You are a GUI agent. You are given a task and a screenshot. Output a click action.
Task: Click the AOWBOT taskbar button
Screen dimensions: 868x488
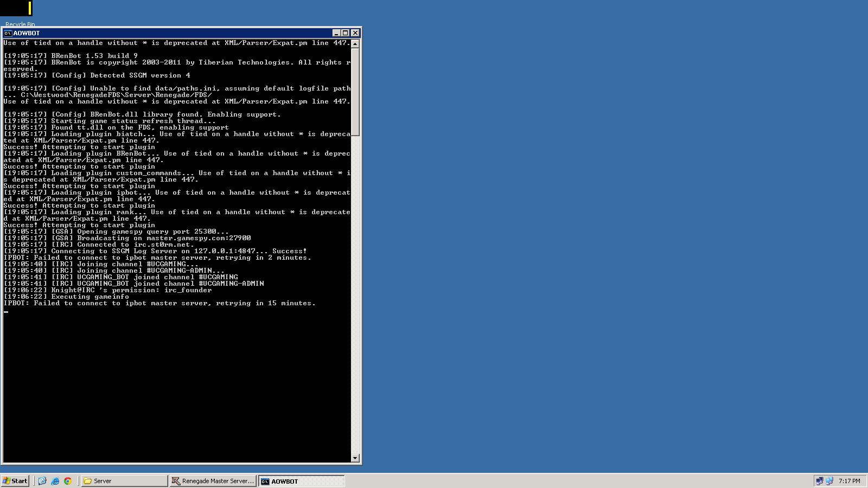(x=301, y=481)
